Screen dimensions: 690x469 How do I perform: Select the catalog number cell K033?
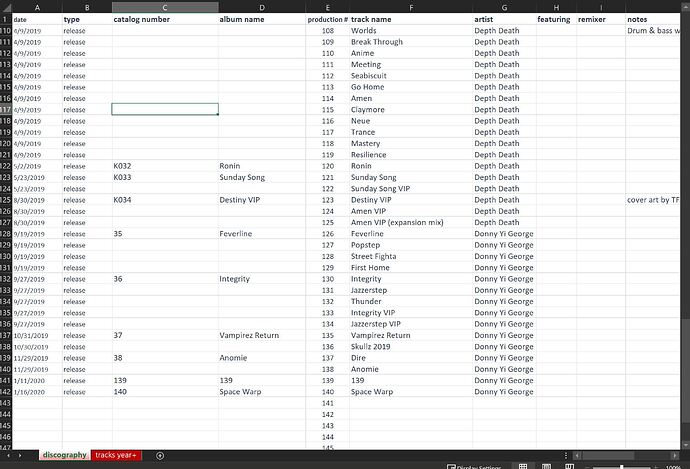pyautogui.click(x=165, y=177)
